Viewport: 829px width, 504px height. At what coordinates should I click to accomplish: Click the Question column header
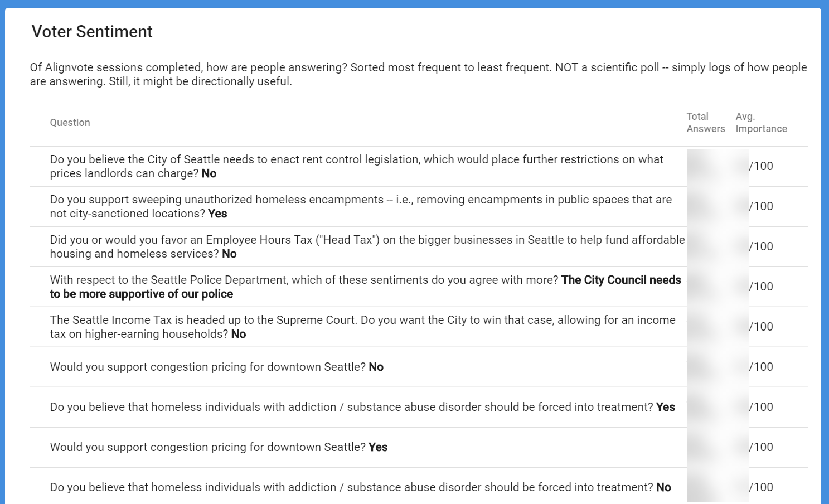70,123
